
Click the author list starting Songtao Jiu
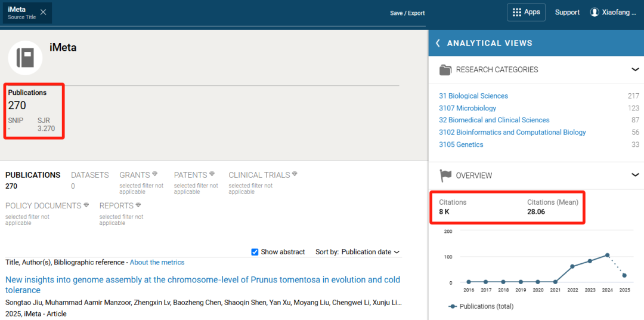pos(204,303)
